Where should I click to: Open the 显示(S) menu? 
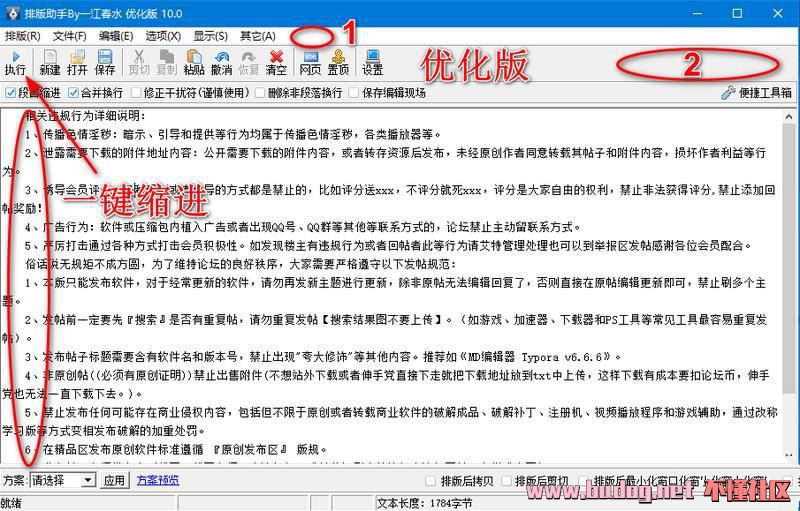coord(210,36)
